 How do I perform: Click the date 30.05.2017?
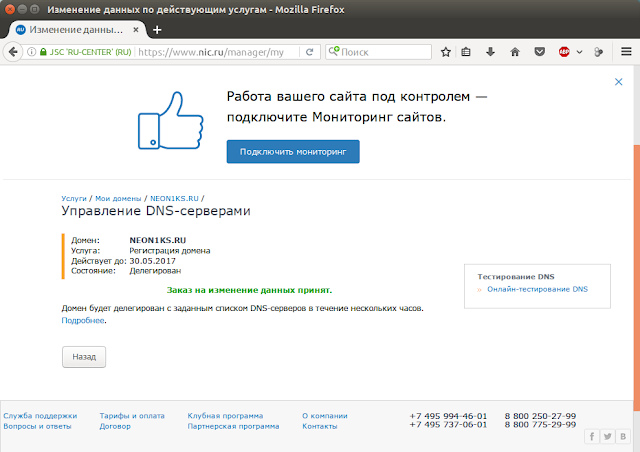[x=152, y=261]
